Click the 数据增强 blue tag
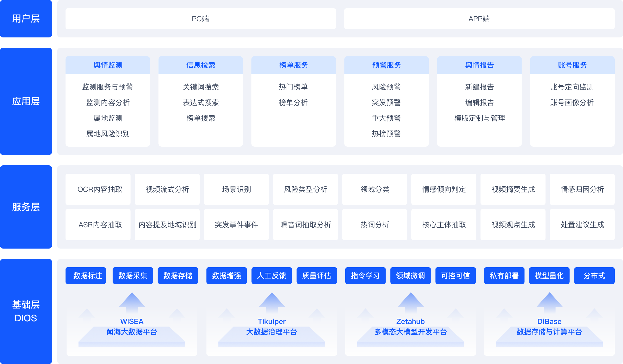 click(x=226, y=276)
